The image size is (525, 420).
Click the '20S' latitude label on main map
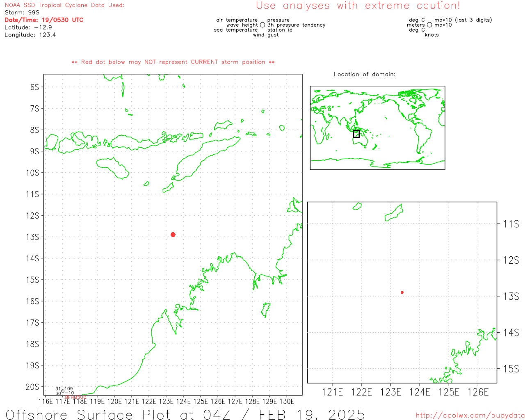tap(32, 387)
